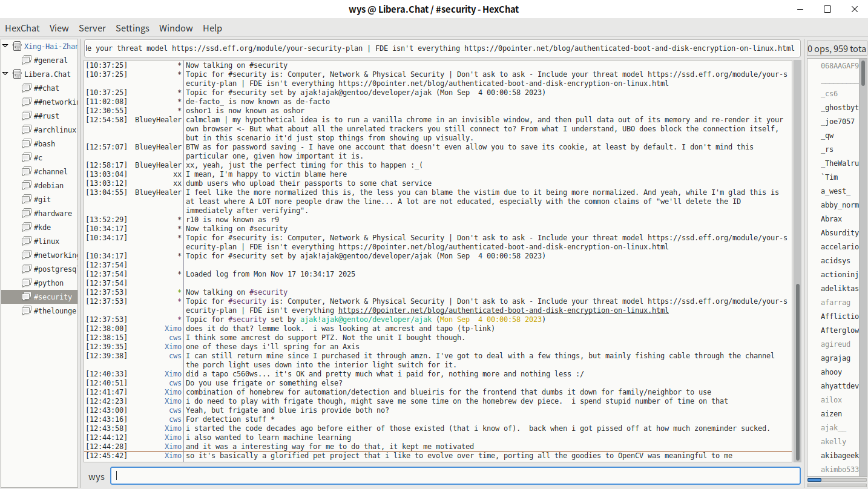
Task: Click the chat message input field
Action: point(455,476)
